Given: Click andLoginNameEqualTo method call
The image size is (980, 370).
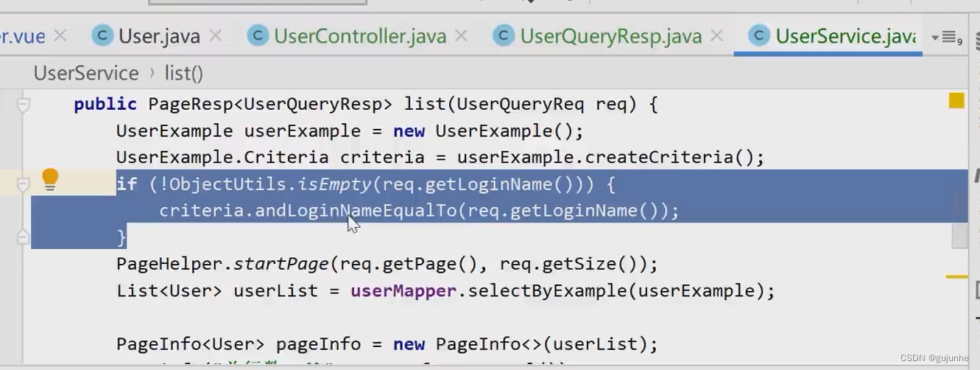Looking at the screenshot, I should [356, 211].
